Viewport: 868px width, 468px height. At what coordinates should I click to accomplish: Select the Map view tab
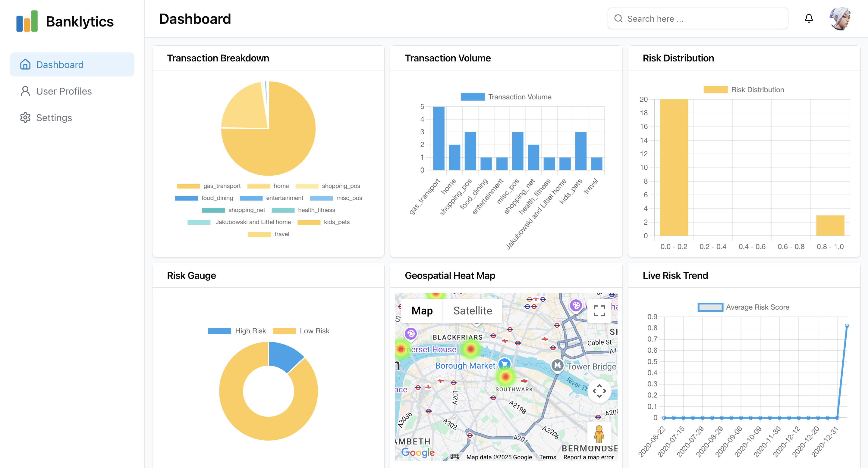pyautogui.click(x=422, y=310)
